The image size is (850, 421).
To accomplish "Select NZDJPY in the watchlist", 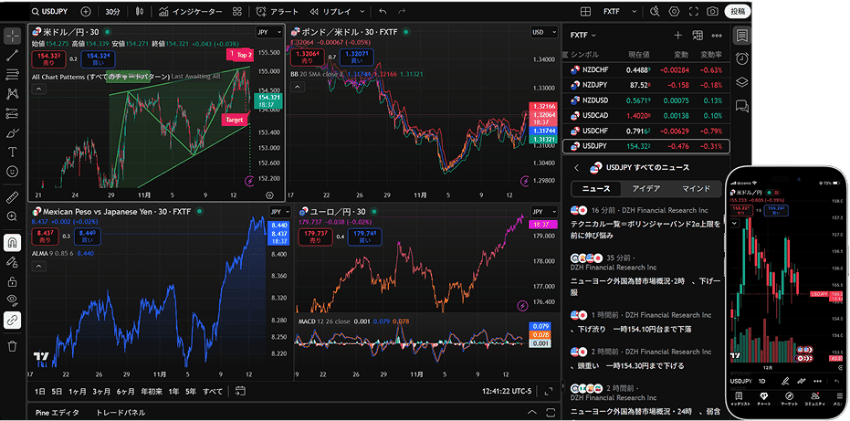I will click(646, 85).
